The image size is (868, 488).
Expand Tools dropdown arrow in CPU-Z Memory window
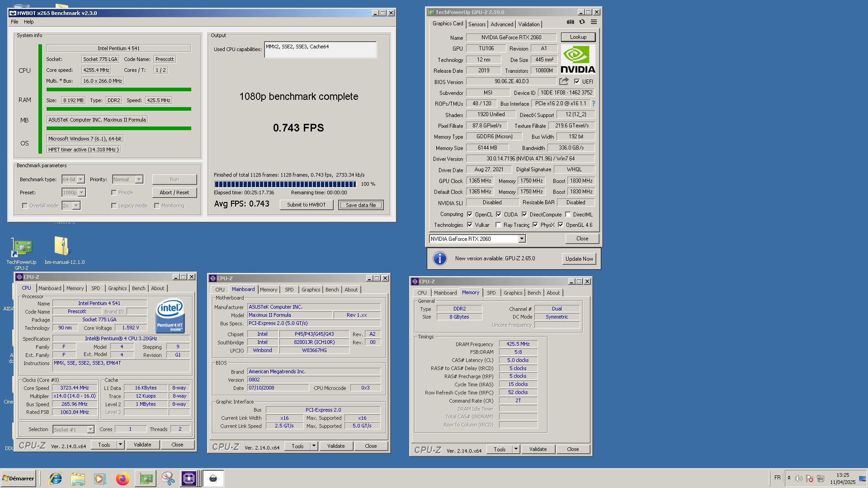[x=516, y=449]
